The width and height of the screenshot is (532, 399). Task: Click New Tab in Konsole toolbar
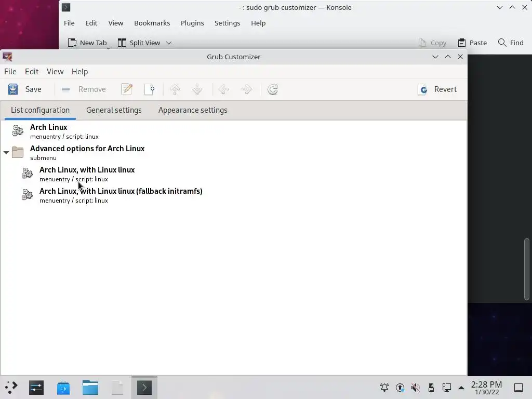[x=87, y=43]
